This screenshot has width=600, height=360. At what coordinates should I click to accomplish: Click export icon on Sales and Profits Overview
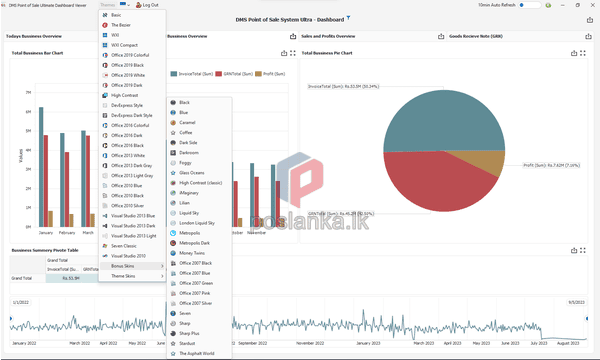(441, 36)
